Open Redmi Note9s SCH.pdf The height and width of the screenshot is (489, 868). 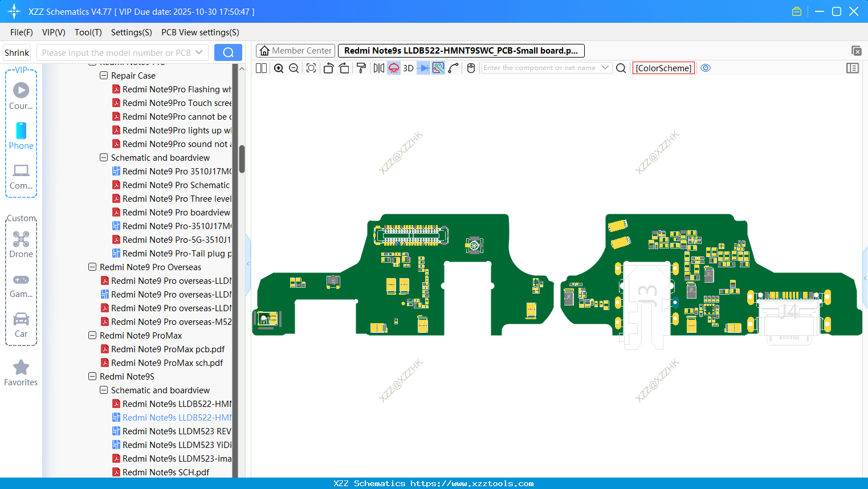coord(166,472)
